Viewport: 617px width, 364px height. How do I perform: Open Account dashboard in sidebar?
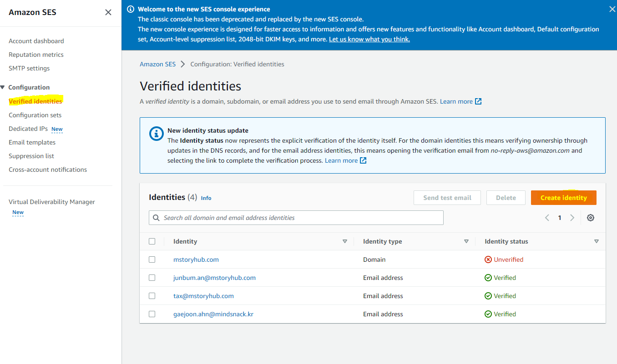36,41
